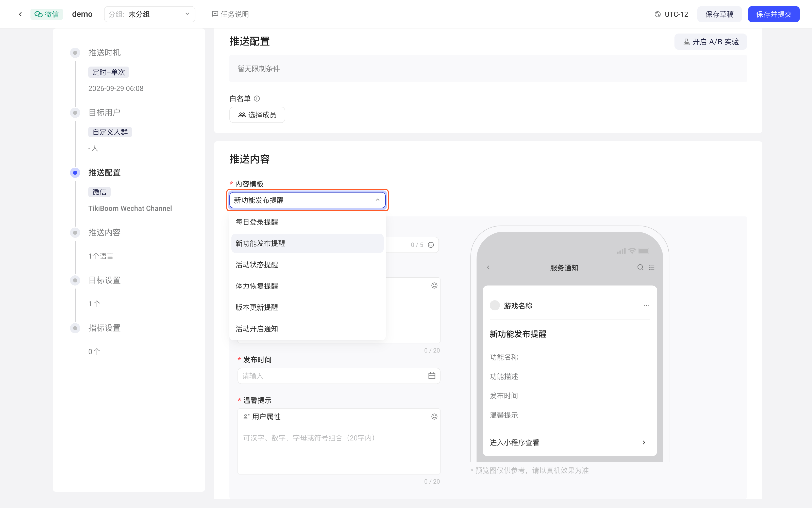Click the date 2026-09-29 06:08
812x508 pixels.
(x=116, y=88)
